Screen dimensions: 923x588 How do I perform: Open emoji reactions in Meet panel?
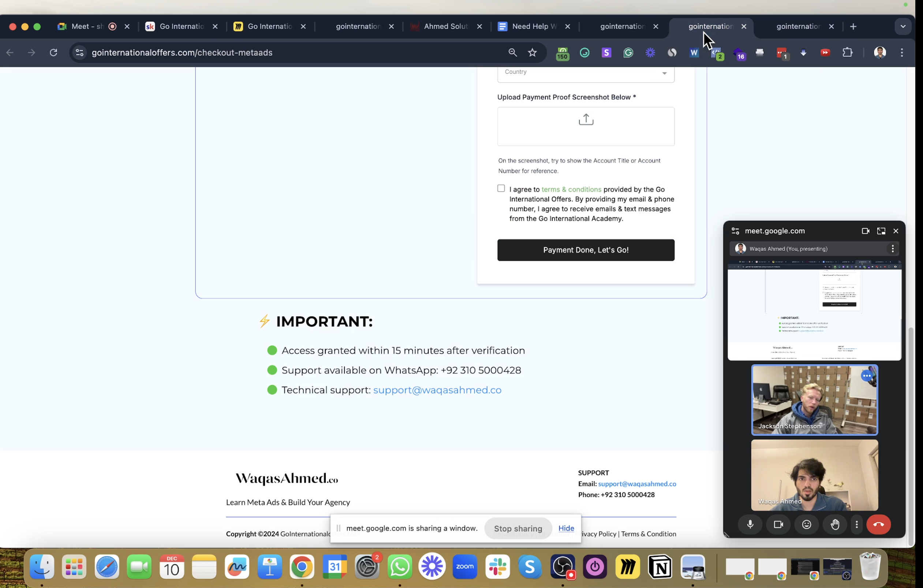807,524
